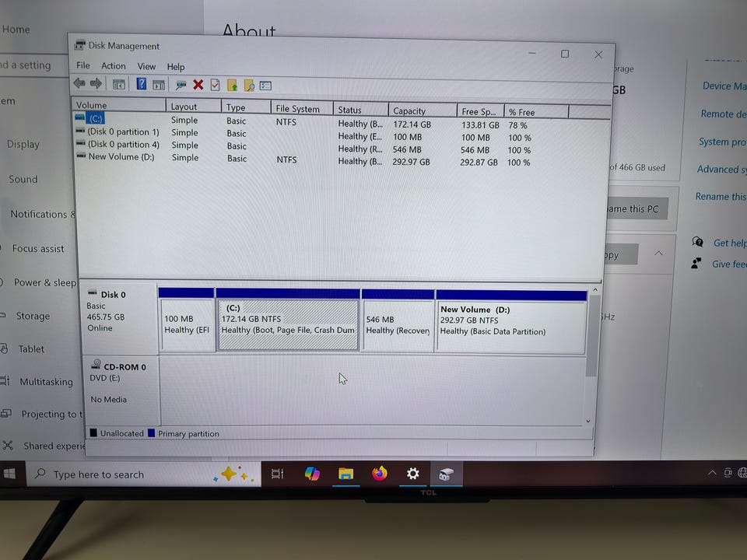Sort by the Capacity column header
Image resolution: width=747 pixels, height=560 pixels.
(423, 110)
